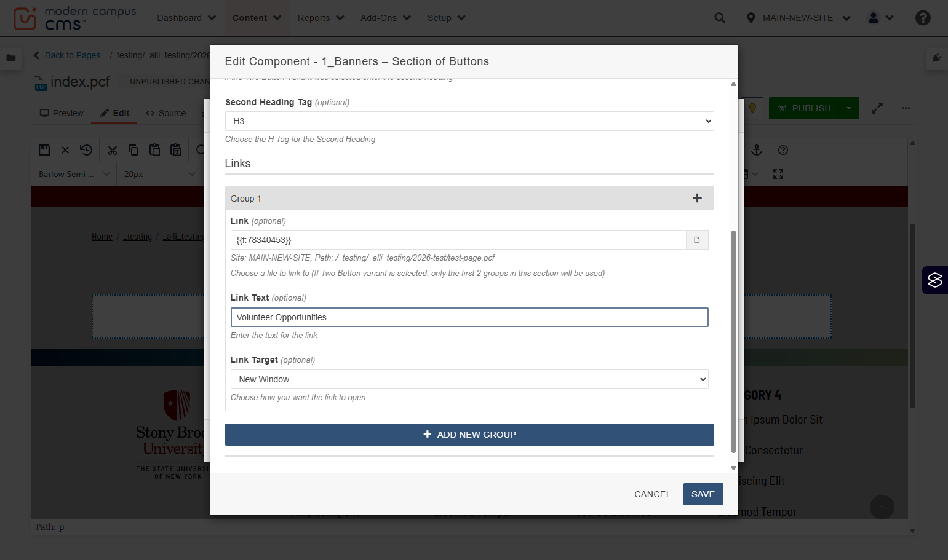948x560 pixels.
Task: Open the Content menu
Action: [x=257, y=18]
